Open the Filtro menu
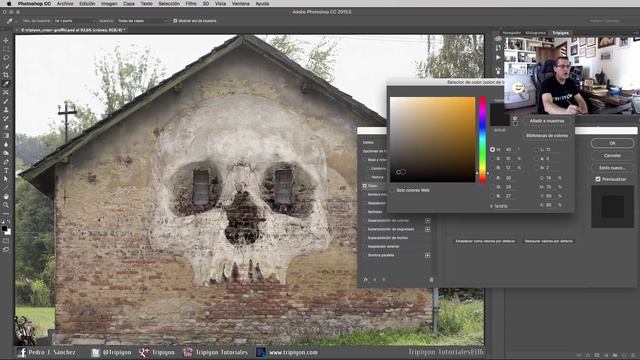The height and width of the screenshot is (360, 640). pos(191,4)
